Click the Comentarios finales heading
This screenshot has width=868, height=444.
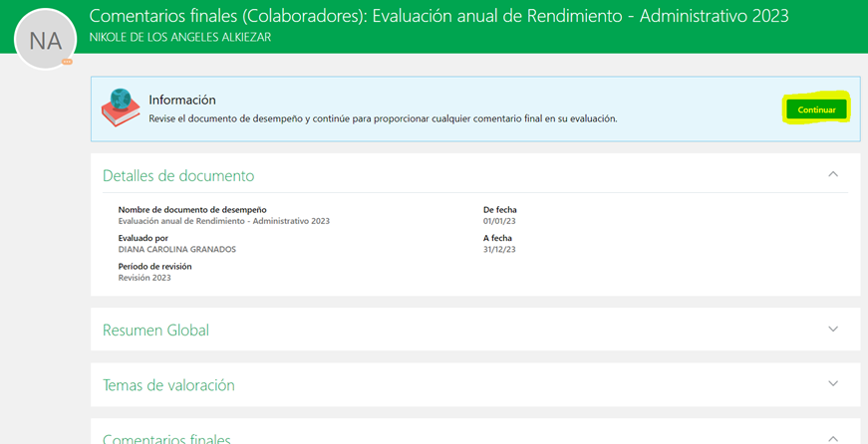166,438
